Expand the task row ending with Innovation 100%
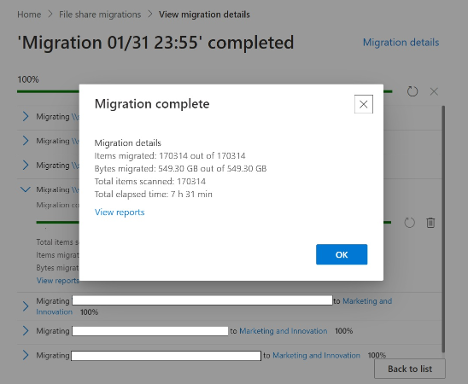This screenshot has height=384, width=468. coord(26,306)
